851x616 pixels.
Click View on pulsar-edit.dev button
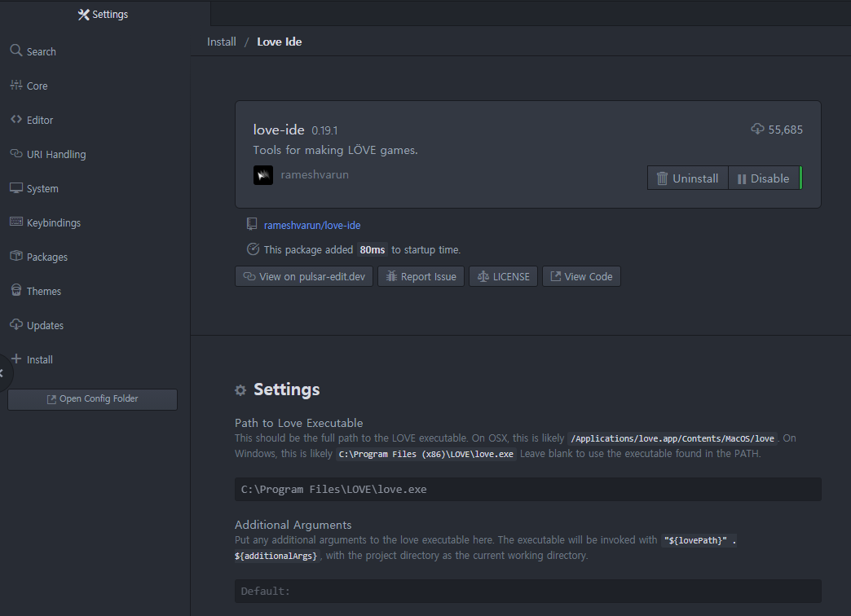tap(304, 276)
